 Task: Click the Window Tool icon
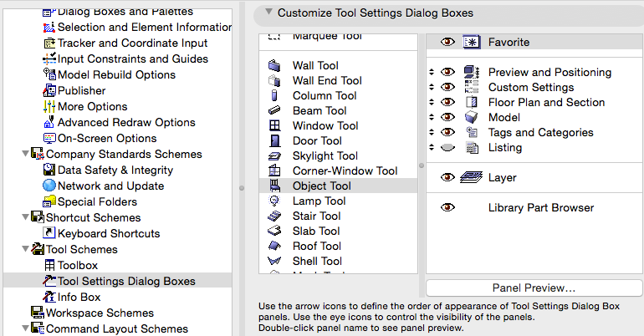click(274, 125)
